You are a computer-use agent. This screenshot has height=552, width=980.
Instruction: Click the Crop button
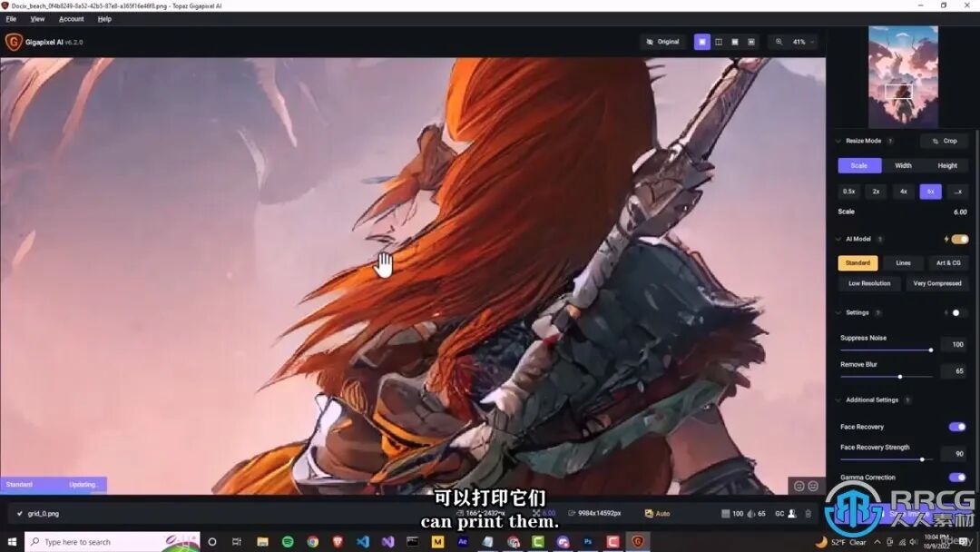tap(945, 142)
